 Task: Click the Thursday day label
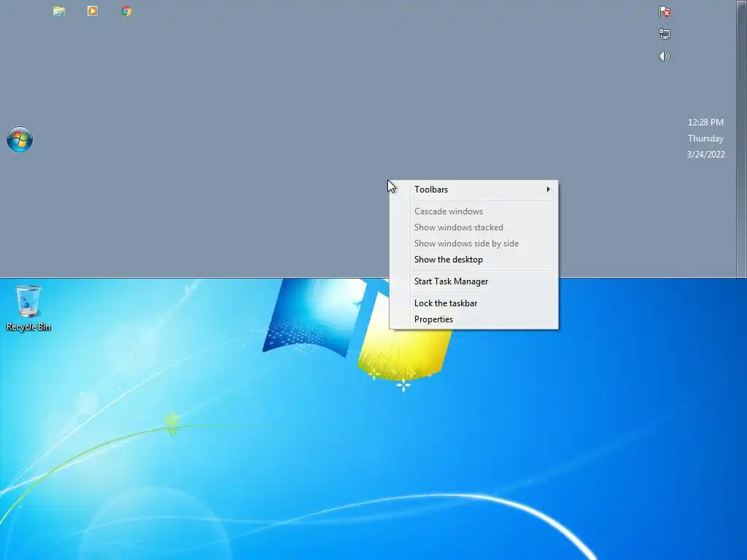click(705, 139)
